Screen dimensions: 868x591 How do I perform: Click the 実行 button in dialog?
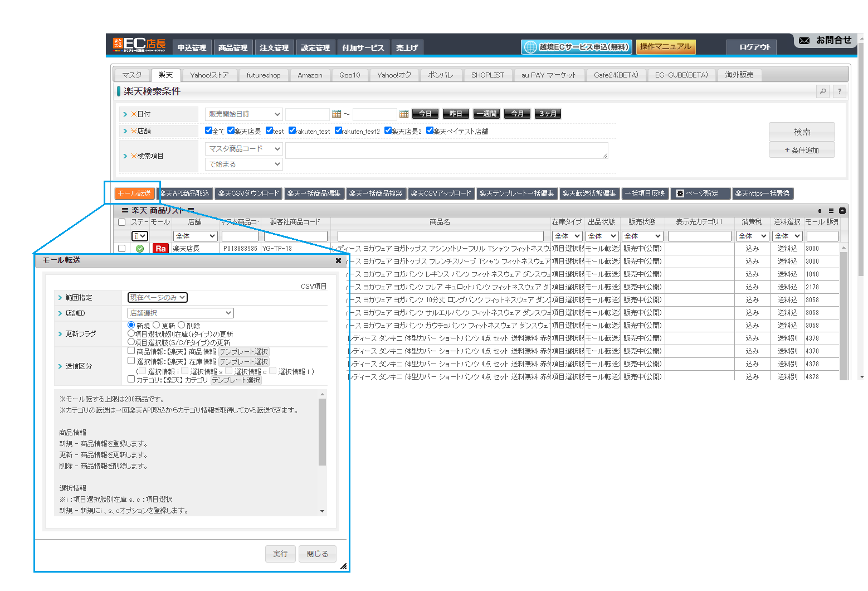pos(280,554)
